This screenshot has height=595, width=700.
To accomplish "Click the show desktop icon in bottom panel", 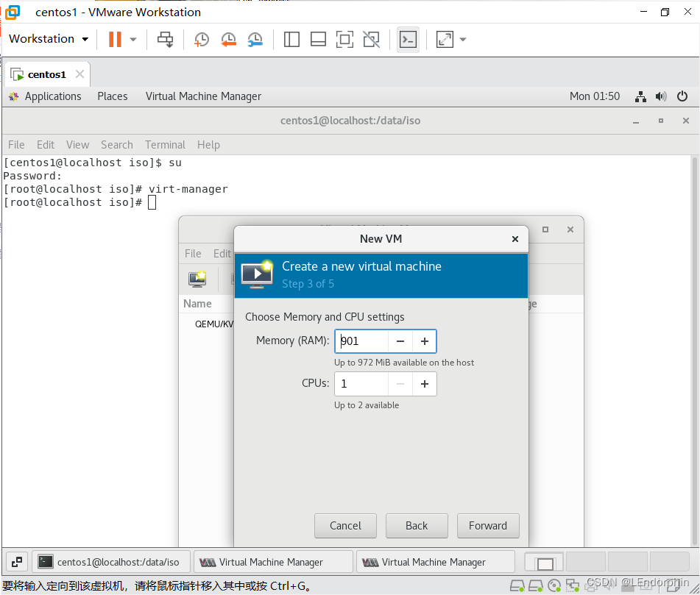I will click(x=17, y=562).
